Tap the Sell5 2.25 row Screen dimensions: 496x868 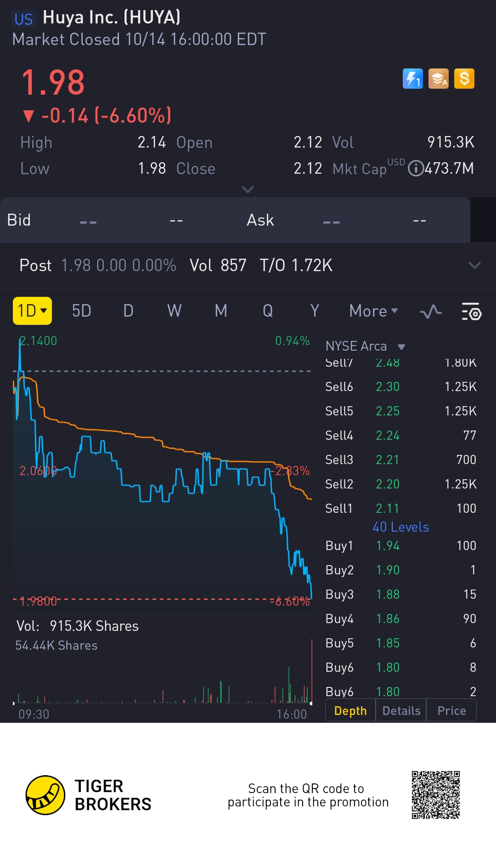(401, 411)
